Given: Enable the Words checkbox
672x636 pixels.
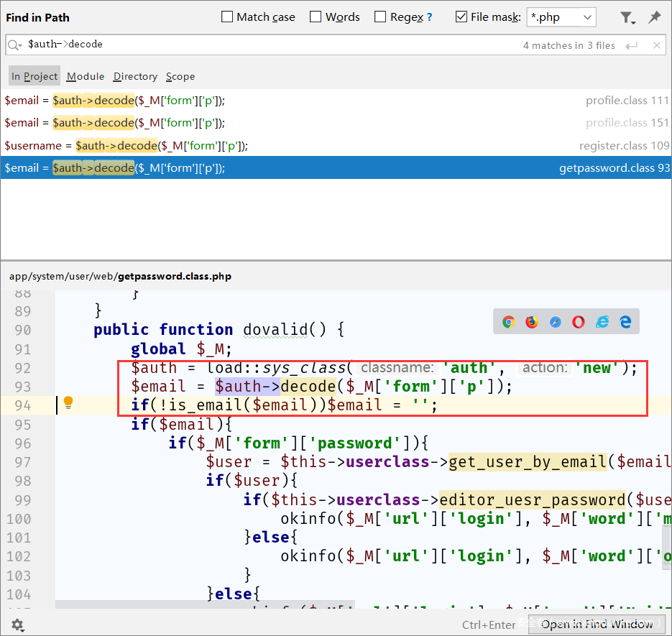Looking at the screenshot, I should 316,17.
